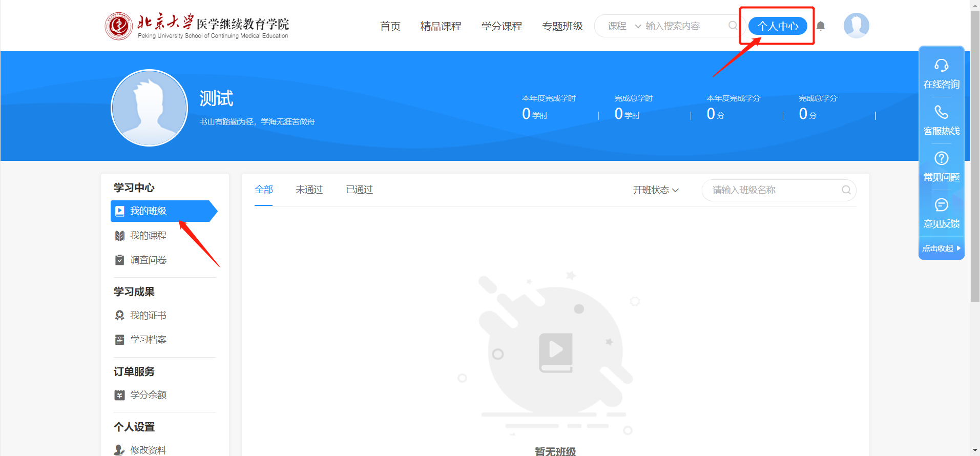The image size is (980, 456).
Task: Switch to the 已通过 tab
Action: point(360,190)
